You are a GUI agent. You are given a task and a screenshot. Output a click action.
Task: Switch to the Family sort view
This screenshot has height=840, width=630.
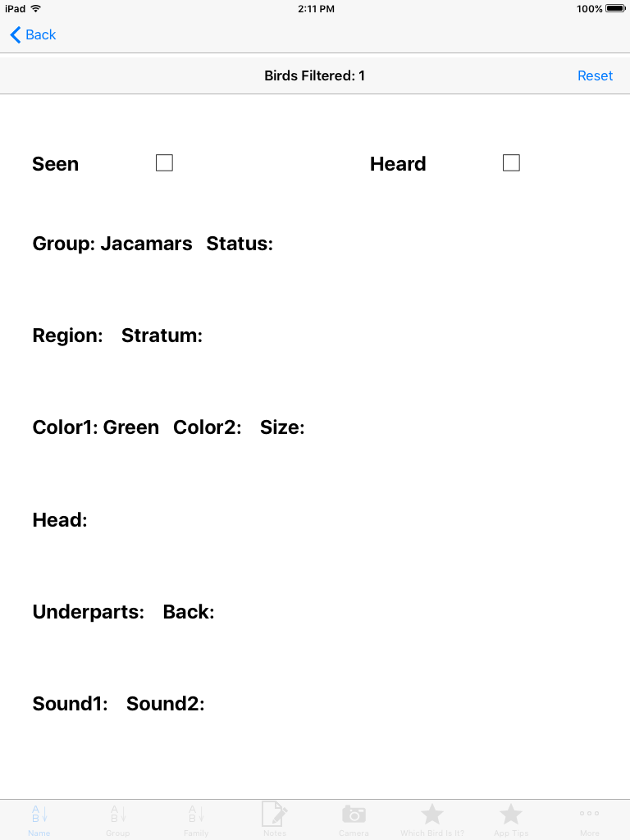(x=196, y=819)
